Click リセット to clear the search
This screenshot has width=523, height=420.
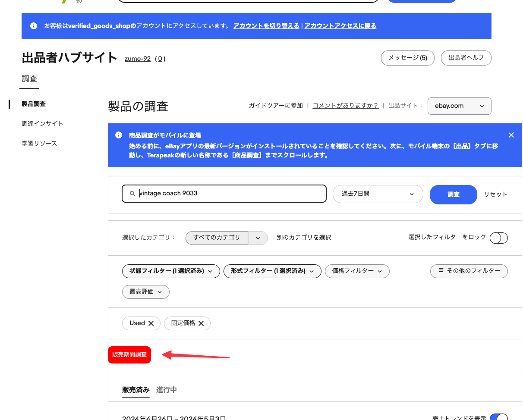tap(496, 194)
